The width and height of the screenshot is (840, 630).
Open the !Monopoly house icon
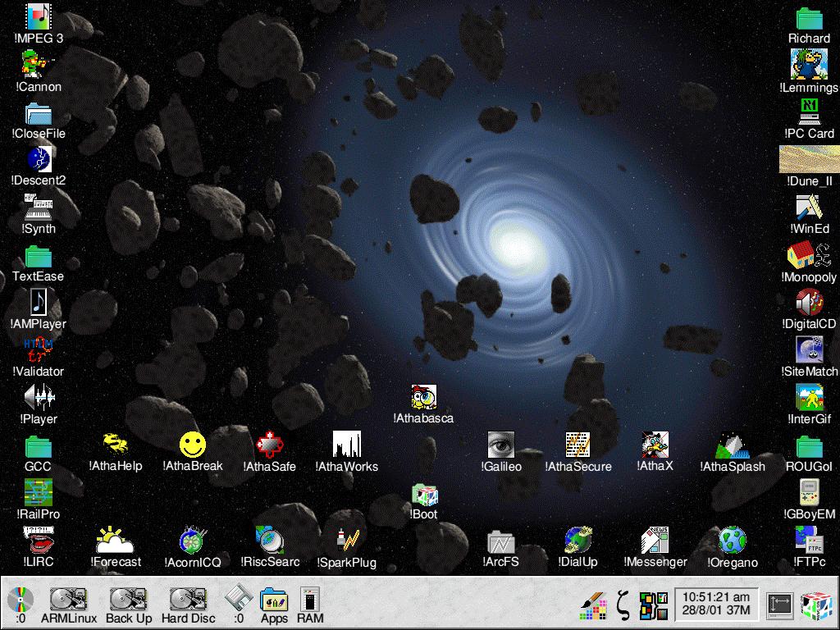[808, 255]
